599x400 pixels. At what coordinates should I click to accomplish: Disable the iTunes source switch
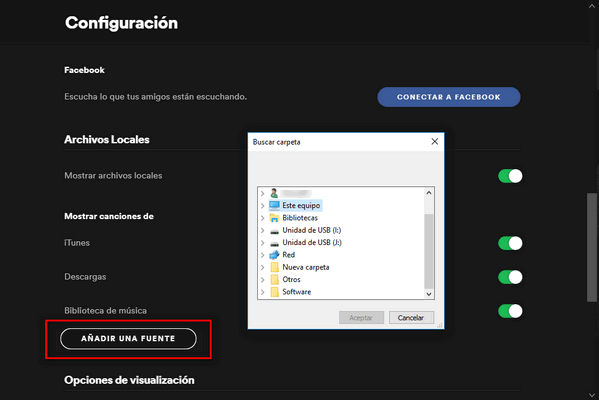[510, 243]
